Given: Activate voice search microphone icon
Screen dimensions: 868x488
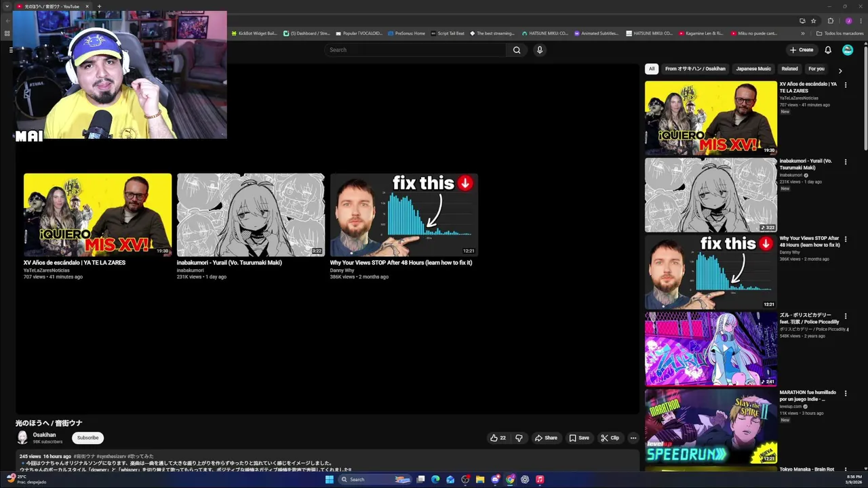Looking at the screenshot, I should coord(540,49).
